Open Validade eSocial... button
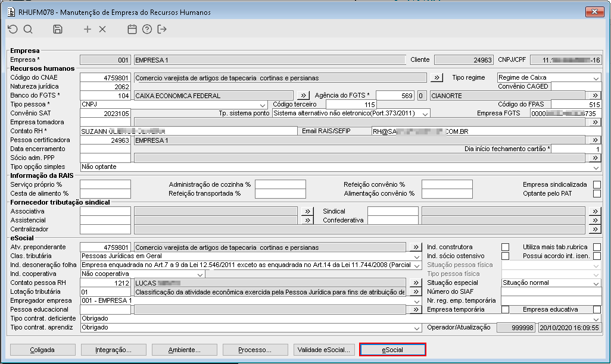The image size is (611, 364). (324, 350)
